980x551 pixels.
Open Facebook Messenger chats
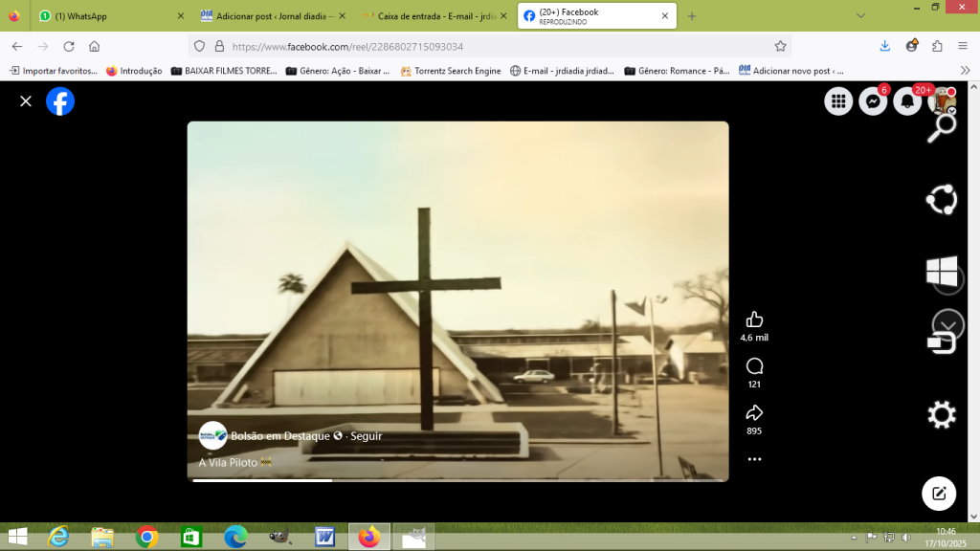(x=873, y=101)
